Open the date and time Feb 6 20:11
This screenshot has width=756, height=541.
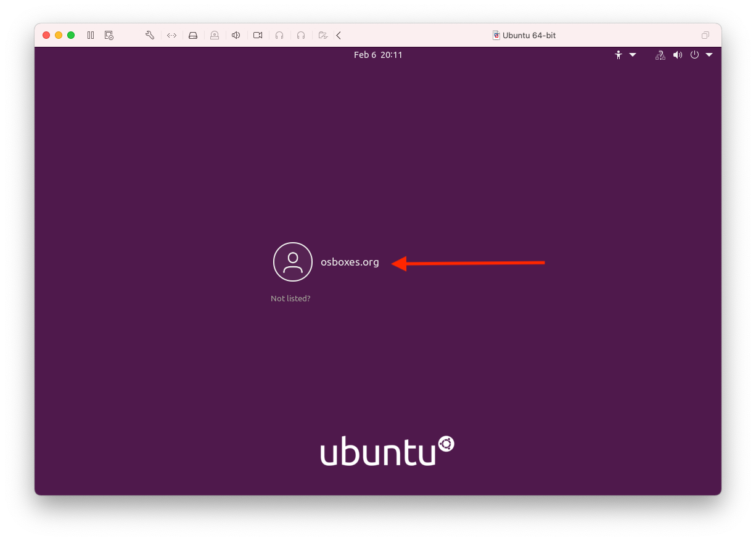point(378,55)
